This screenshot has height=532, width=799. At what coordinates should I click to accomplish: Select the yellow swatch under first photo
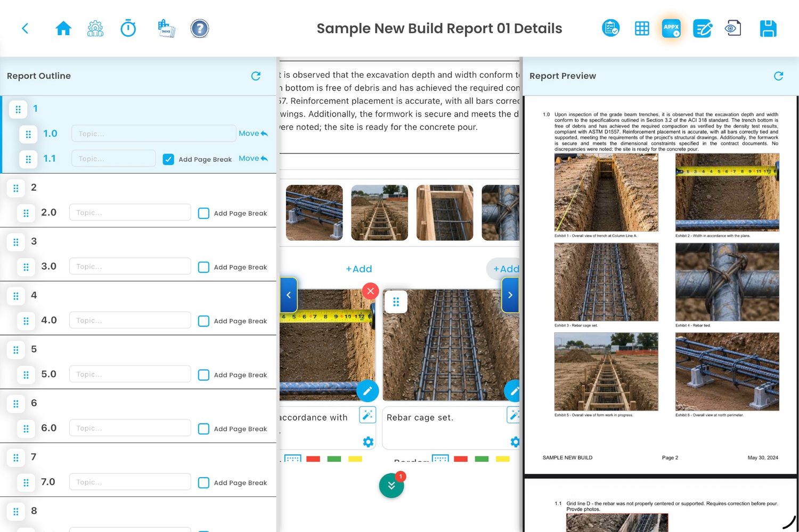(x=355, y=459)
